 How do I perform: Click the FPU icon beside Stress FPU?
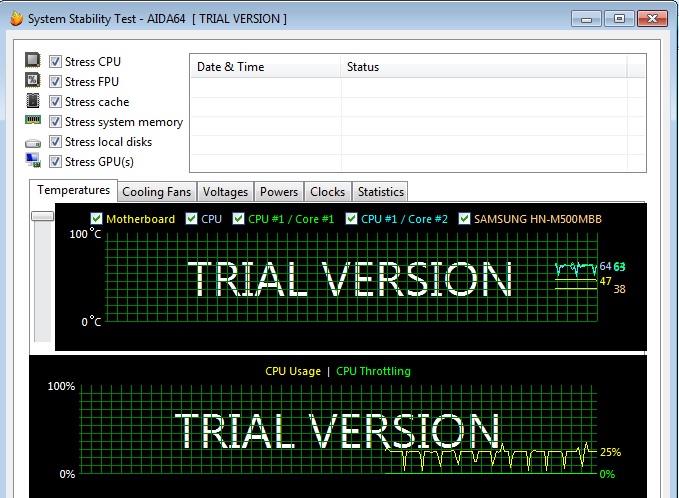(33, 82)
